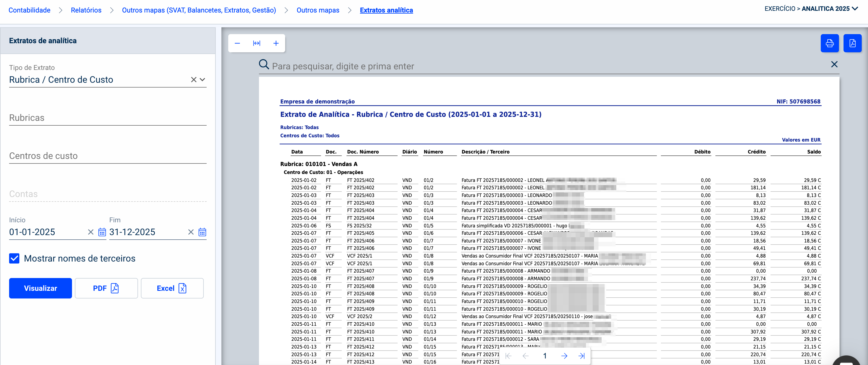Viewport: 868px width, 365px height.
Task: Open the Tipo de Extrato dropdown arrow
Action: pyautogui.click(x=203, y=80)
